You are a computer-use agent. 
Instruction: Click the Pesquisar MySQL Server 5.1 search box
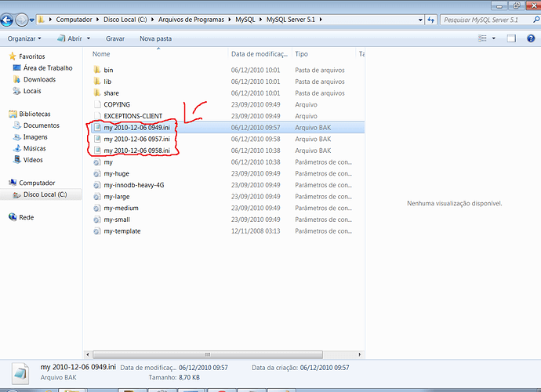(x=486, y=20)
